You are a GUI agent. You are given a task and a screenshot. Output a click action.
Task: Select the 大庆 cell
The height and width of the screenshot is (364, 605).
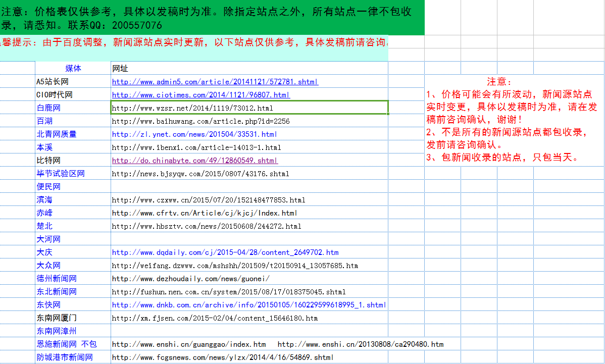pos(73,252)
